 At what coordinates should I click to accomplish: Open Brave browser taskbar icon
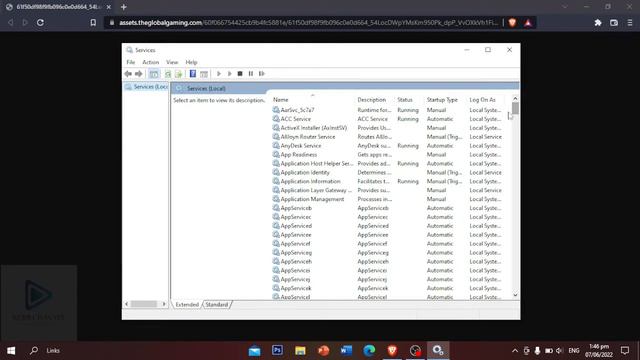pyautogui.click(x=392, y=350)
